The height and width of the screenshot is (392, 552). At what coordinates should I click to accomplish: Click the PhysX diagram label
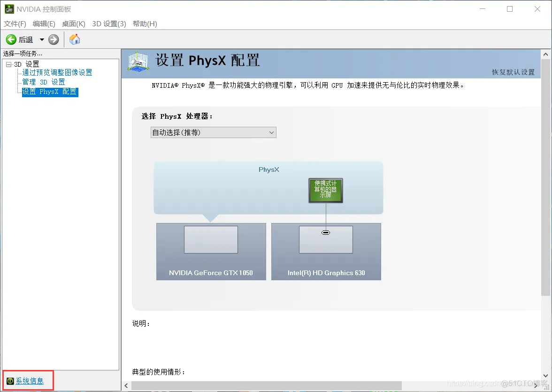(268, 169)
